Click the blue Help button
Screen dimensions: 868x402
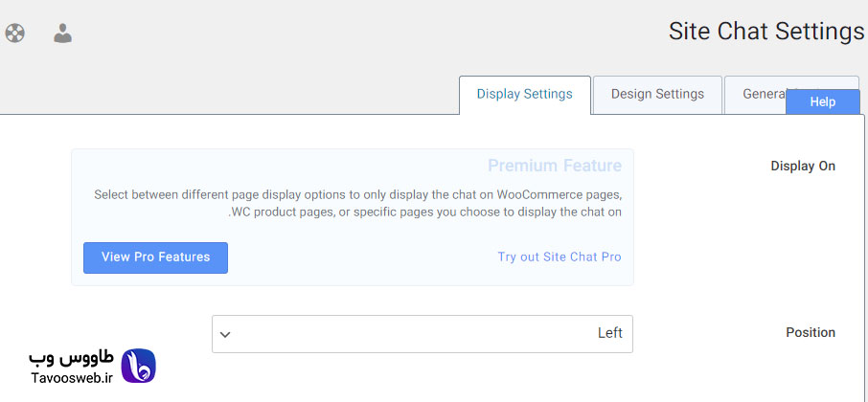[823, 101]
